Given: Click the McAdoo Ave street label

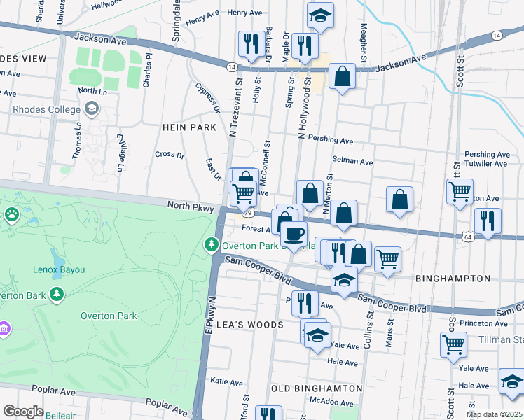Looking at the screenshot, I should click(331, 402).
